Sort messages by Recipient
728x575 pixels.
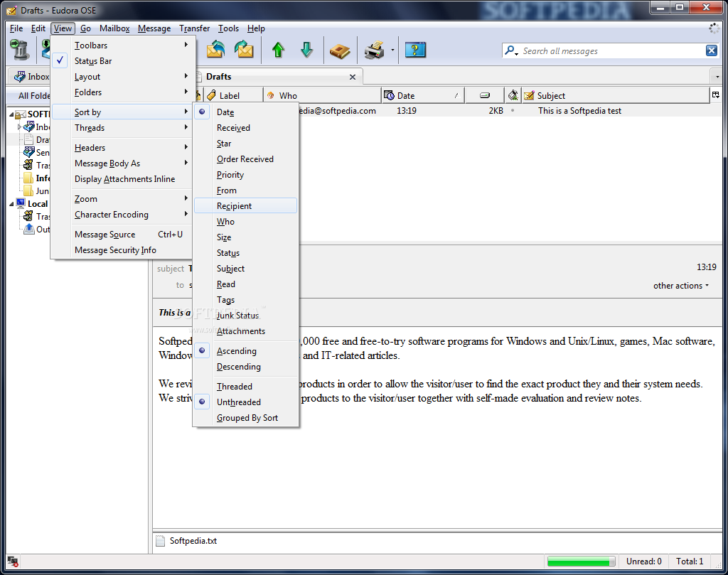click(x=246, y=205)
